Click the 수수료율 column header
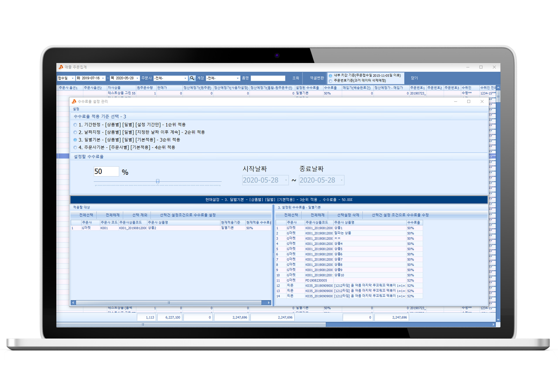This screenshot has height=392, width=558. click(x=330, y=88)
